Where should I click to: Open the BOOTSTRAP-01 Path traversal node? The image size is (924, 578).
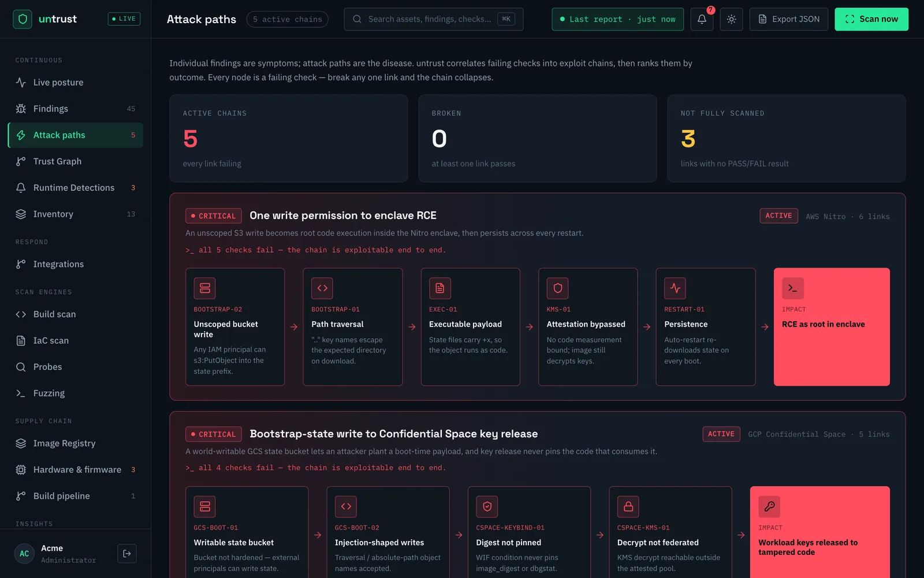coord(353,327)
